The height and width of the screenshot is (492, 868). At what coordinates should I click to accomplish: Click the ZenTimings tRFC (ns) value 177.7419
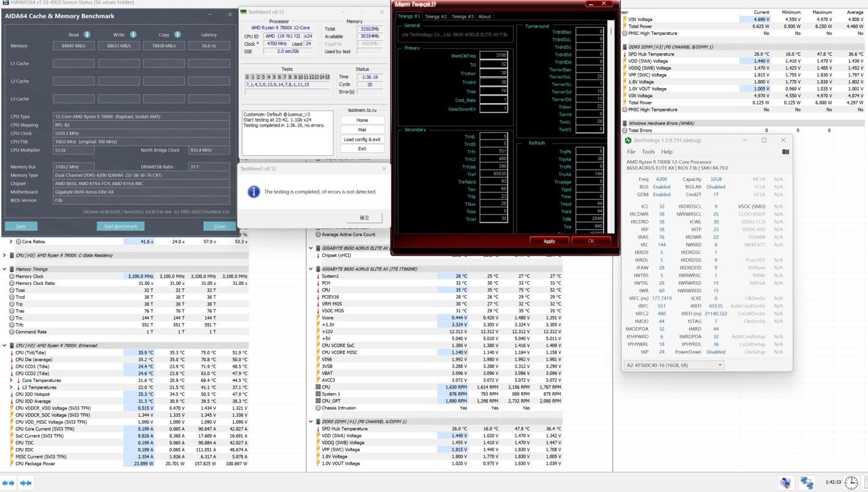click(x=661, y=298)
